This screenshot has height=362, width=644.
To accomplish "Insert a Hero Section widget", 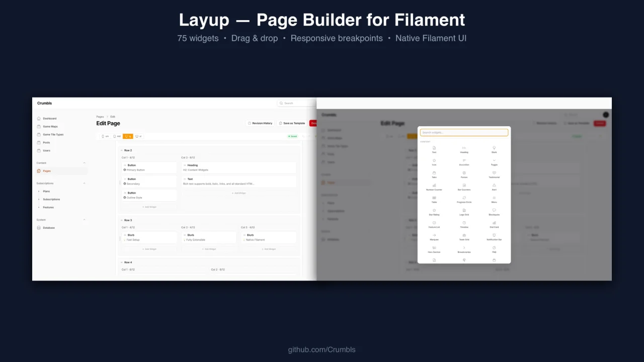I will click(434, 250).
